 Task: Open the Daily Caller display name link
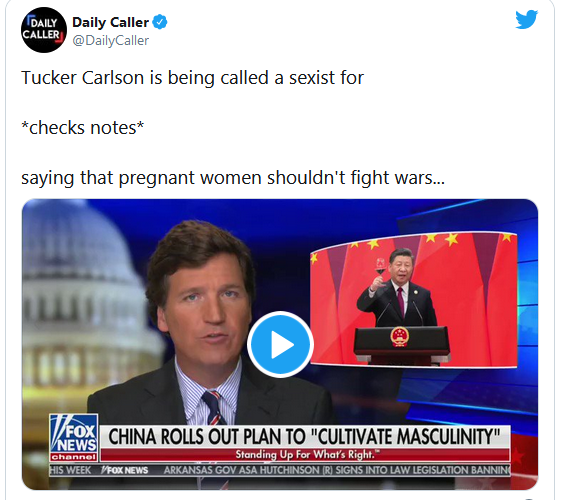(x=111, y=22)
